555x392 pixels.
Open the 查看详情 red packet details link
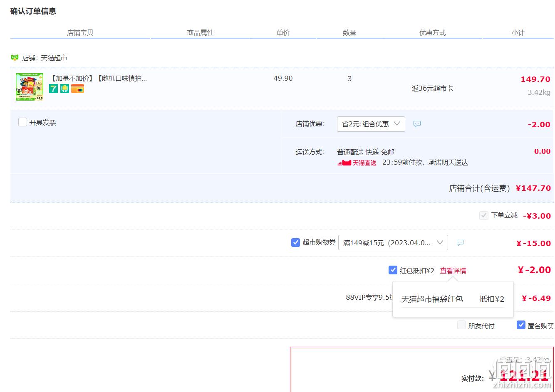[453, 271]
